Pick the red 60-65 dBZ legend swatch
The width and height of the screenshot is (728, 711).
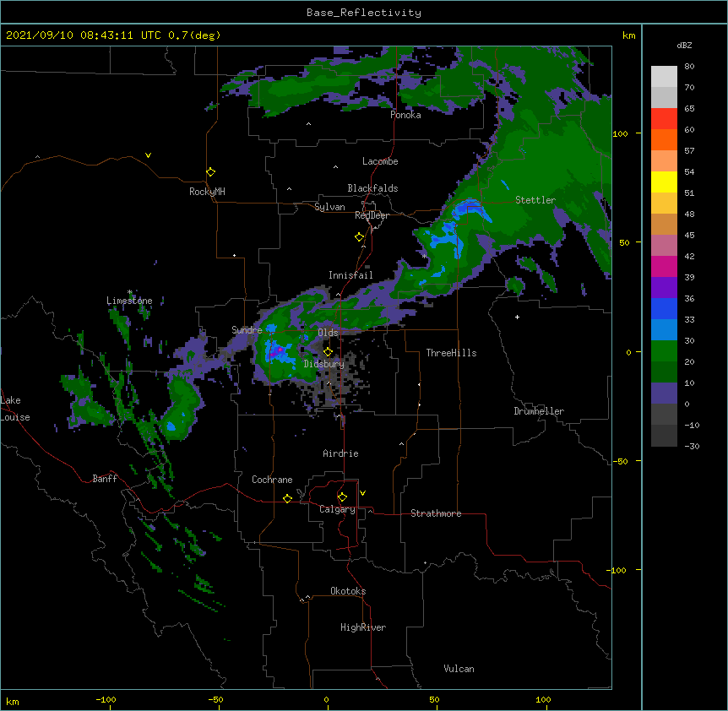(664, 119)
